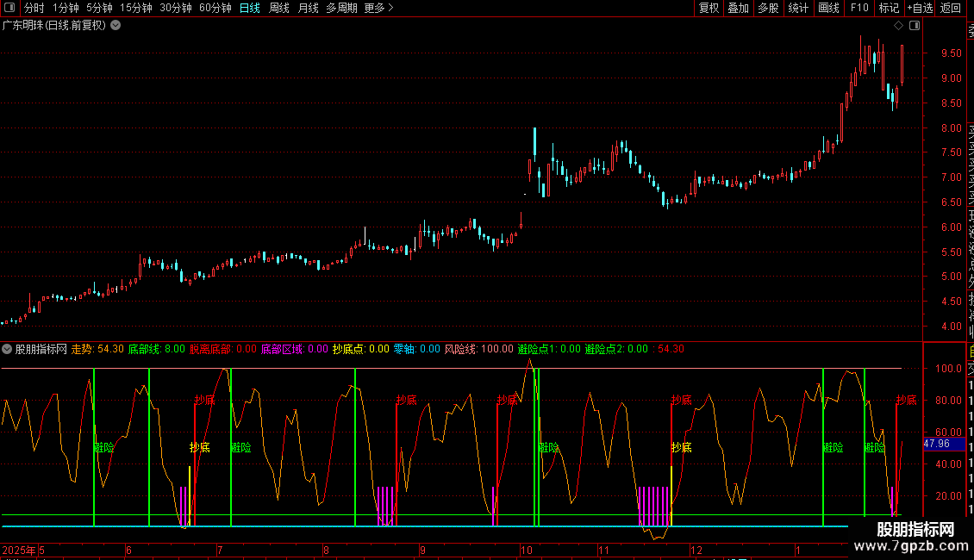The image size is (974, 560).
Task: Select the 15分钟 period tab
Action: (x=136, y=8)
